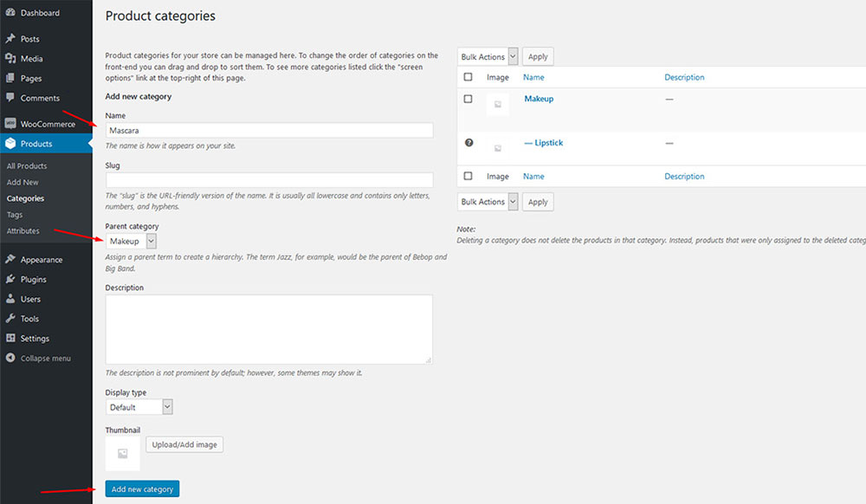The height and width of the screenshot is (504, 866).
Task: Open the Comments menu item
Action: pos(40,98)
